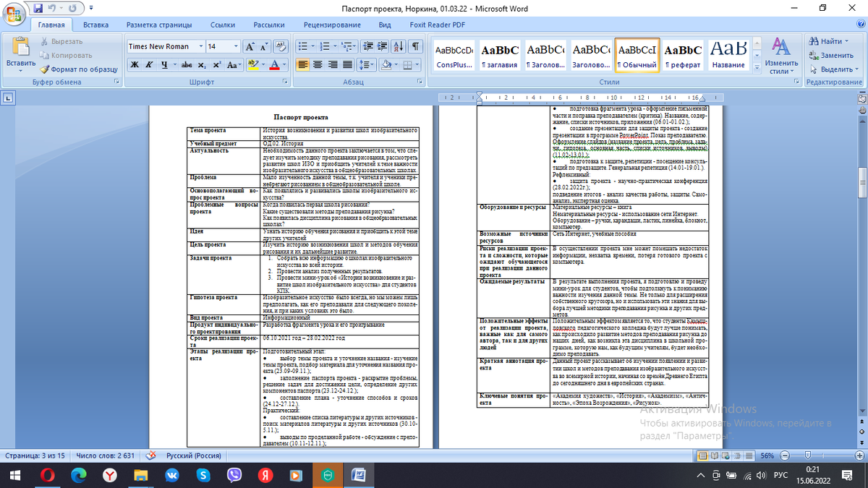Open Opera browser from the taskbar

tap(46, 475)
